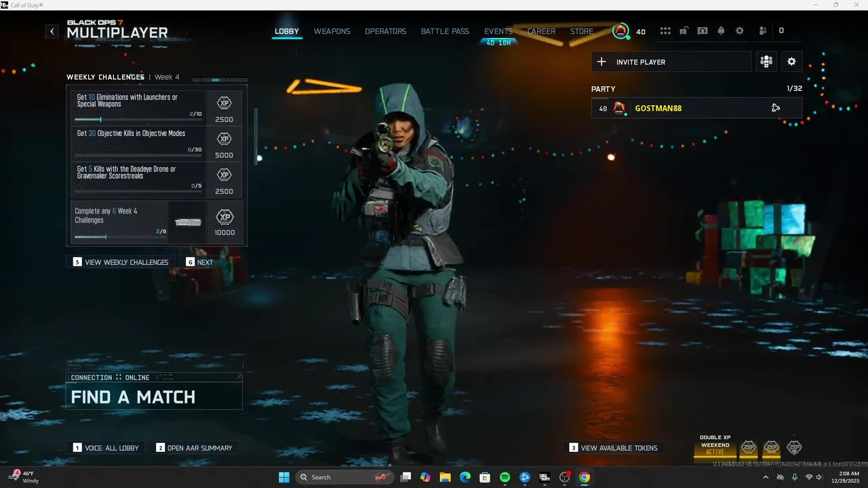Open the Career tab
The height and width of the screenshot is (488, 868).
[x=541, y=31]
